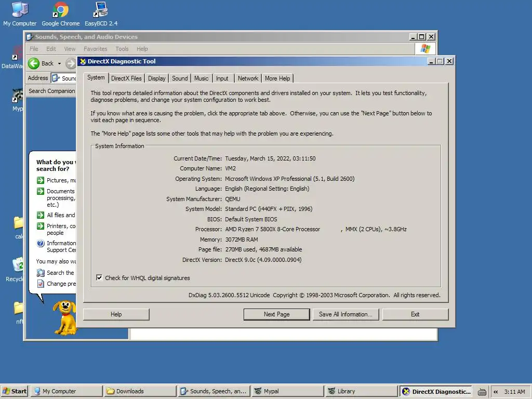Click the Search Companion pane header
Viewport: 532px width, 399px height.
51,91
